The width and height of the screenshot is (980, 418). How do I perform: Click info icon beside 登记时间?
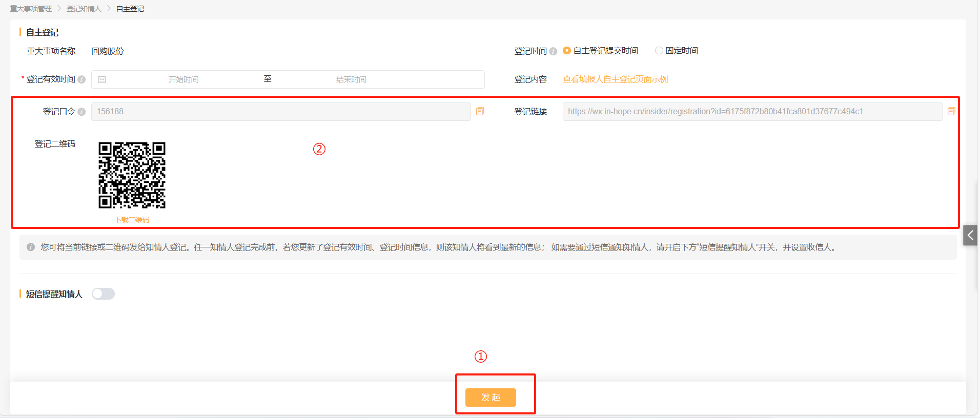[553, 51]
